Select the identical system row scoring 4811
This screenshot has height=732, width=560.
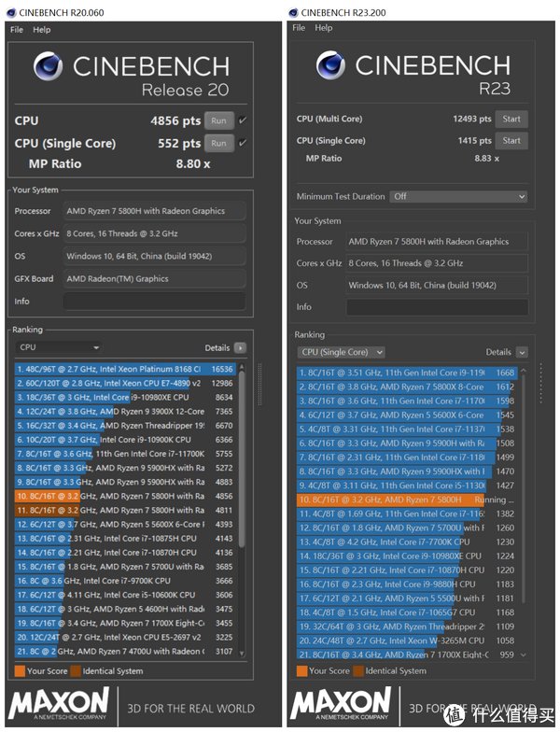click(125, 510)
